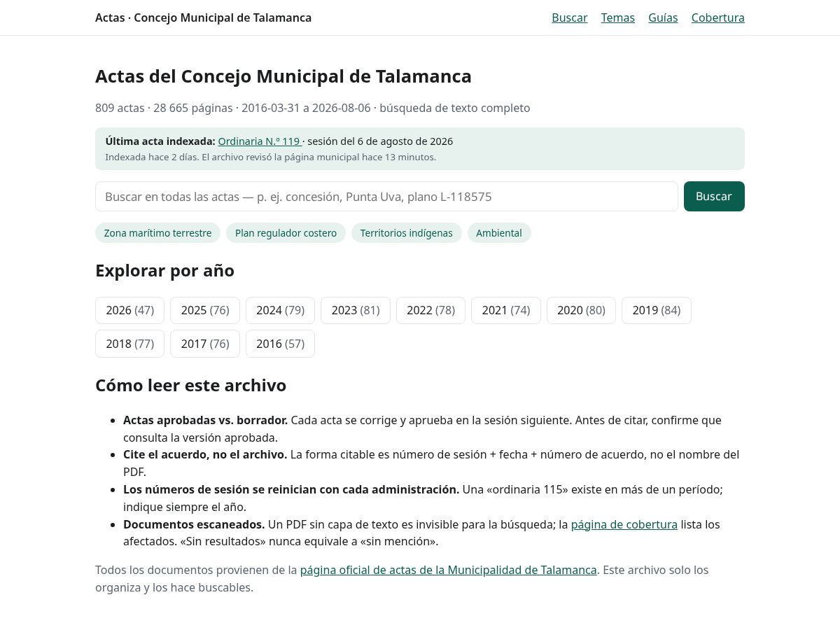This screenshot has width=840, height=630.
Task: Click the stats line starting with 809 actas
Action: [x=313, y=108]
